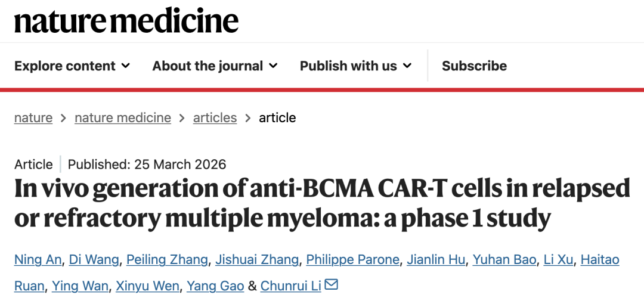Open the About the journal dropdown

[x=215, y=66]
